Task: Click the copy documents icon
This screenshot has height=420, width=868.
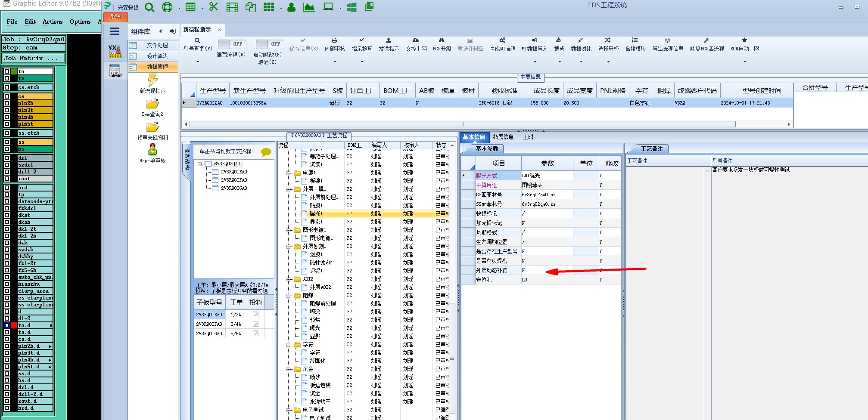Action: [x=251, y=7]
